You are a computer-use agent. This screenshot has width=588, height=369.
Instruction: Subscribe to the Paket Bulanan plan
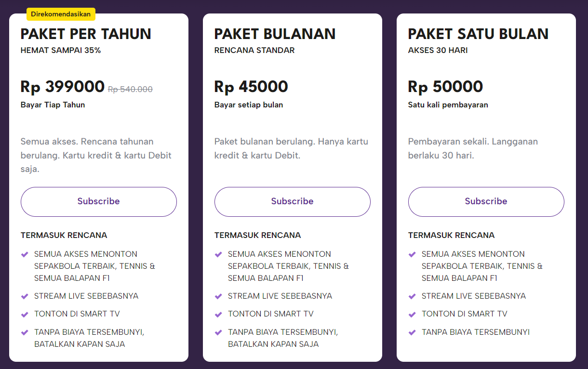tap(292, 201)
